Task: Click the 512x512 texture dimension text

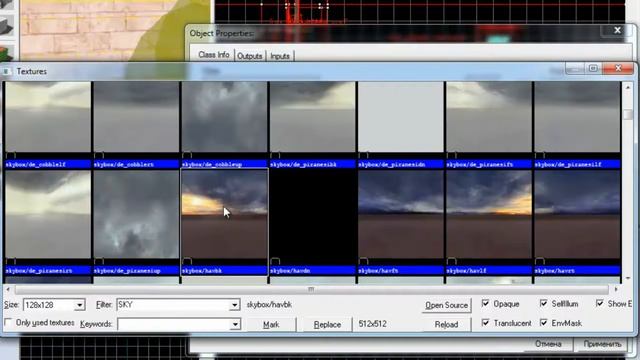Action: coord(372,324)
